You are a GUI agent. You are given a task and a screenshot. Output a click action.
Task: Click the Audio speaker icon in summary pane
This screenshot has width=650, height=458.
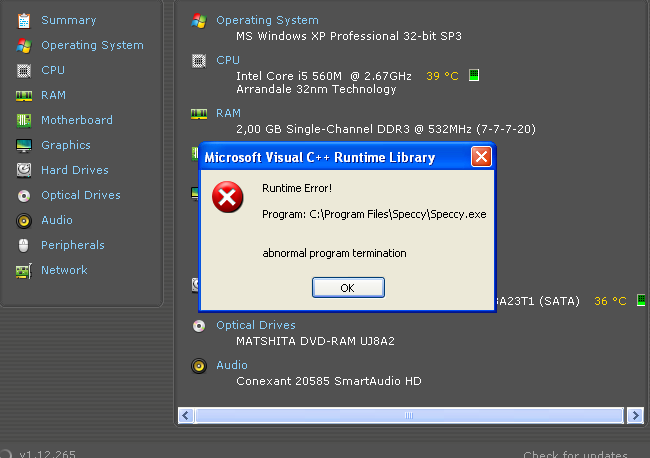click(x=199, y=366)
